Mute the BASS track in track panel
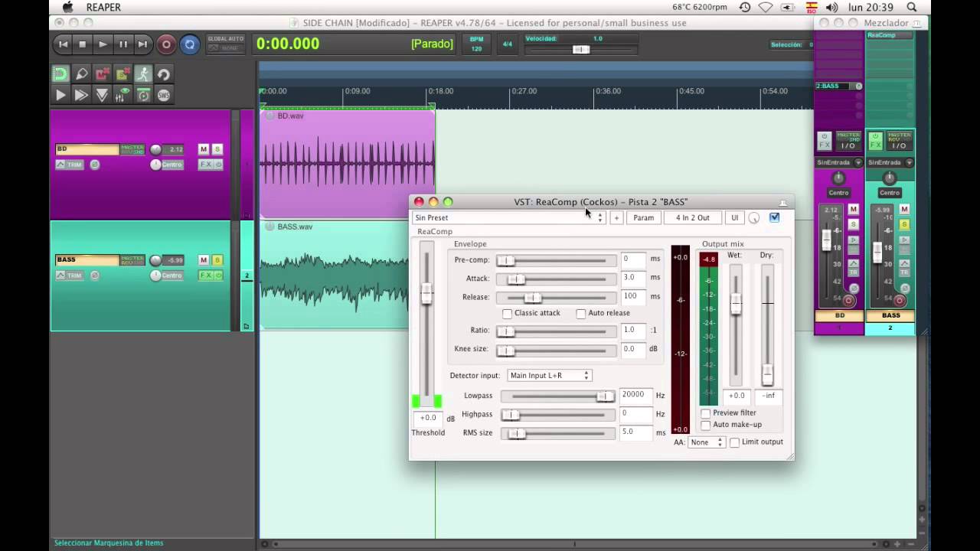 (x=204, y=260)
